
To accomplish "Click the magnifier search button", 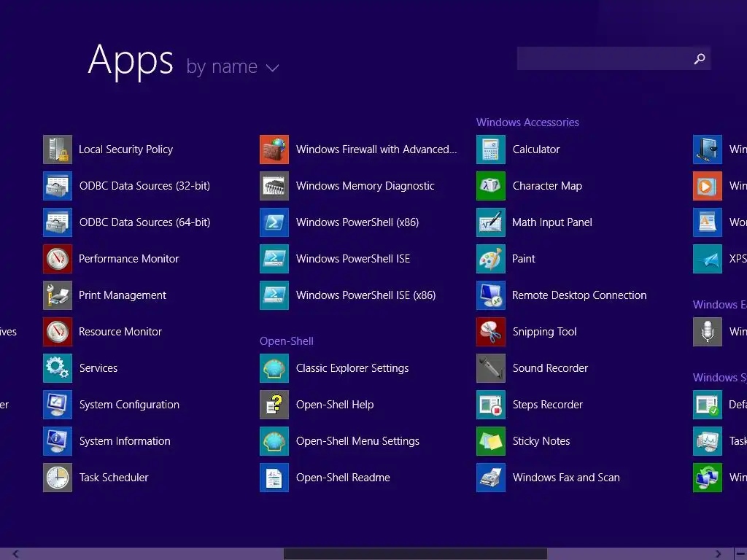I will (x=700, y=58).
